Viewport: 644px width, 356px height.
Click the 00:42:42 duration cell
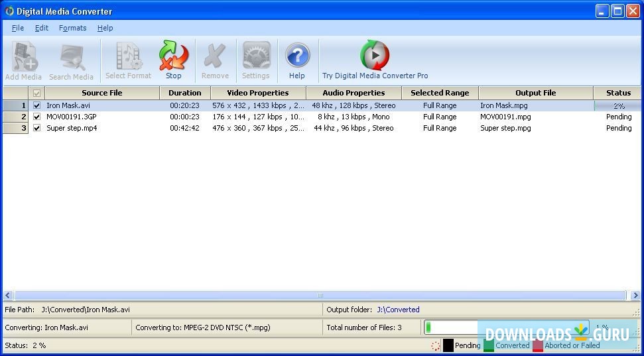point(185,128)
